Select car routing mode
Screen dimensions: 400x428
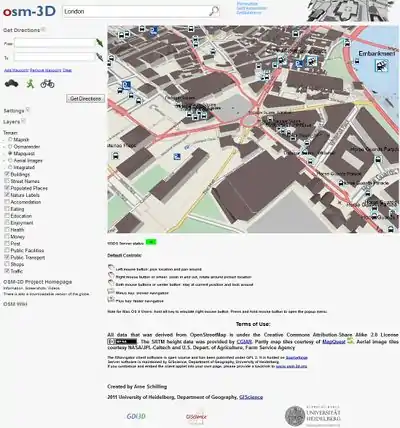tap(11, 83)
